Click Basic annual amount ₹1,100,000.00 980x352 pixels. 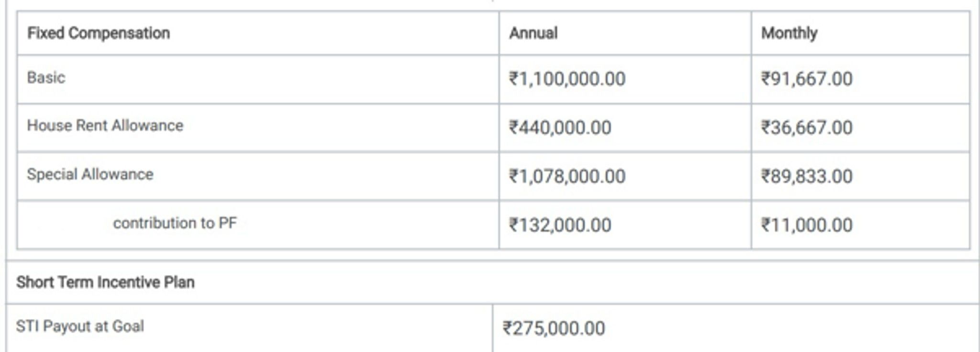click(x=567, y=79)
